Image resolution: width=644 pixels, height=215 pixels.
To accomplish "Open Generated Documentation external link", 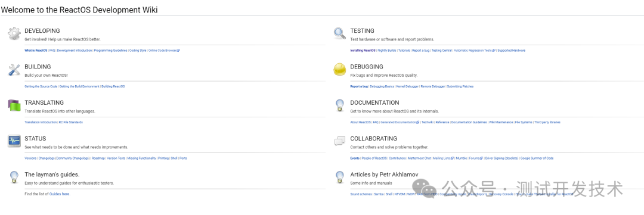I will (400, 122).
